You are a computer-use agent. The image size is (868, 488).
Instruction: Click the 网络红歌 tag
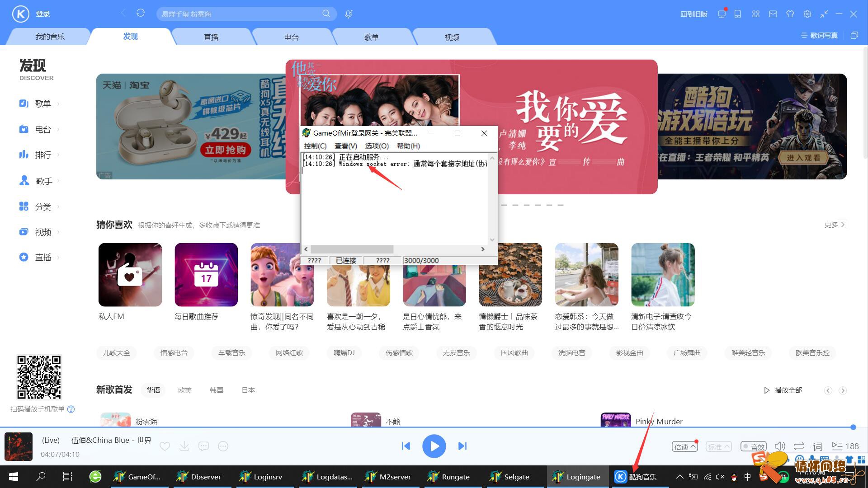pyautogui.click(x=289, y=352)
